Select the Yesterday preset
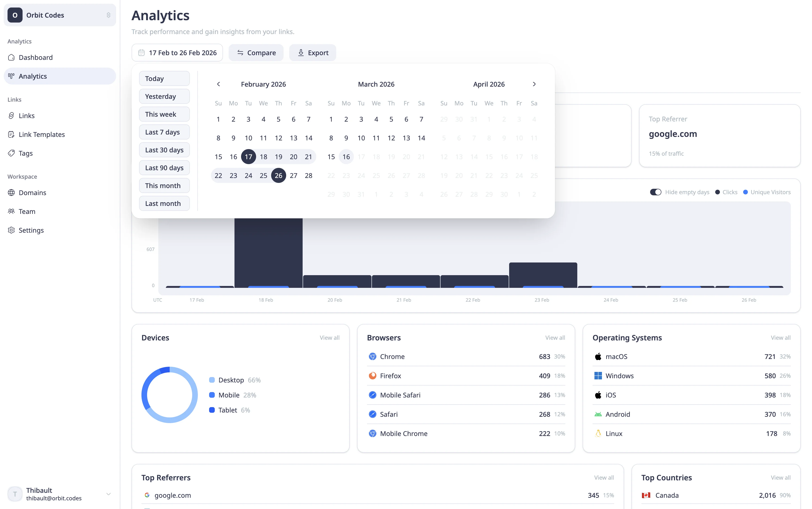Screen dimensions: 812x509 click(164, 96)
